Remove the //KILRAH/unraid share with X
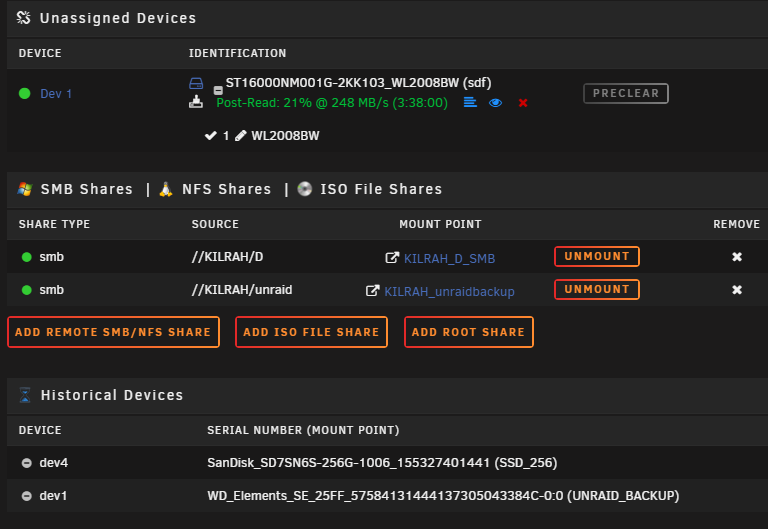Image resolution: width=768 pixels, height=529 pixels. (x=737, y=290)
